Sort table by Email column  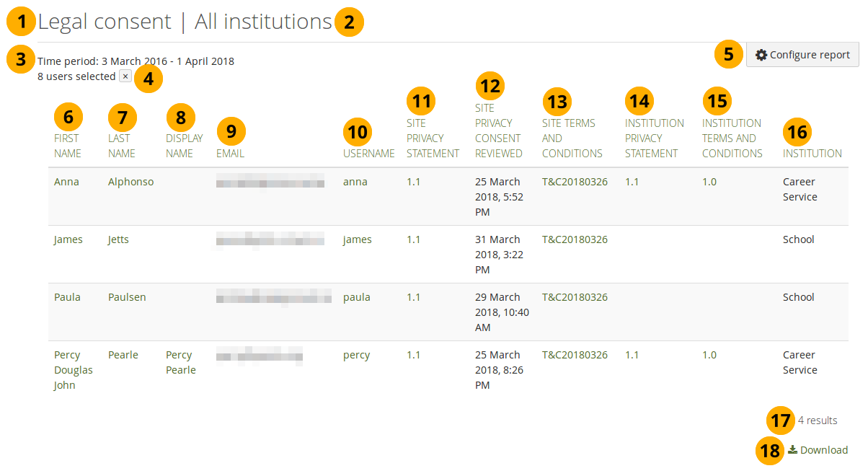tap(230, 154)
